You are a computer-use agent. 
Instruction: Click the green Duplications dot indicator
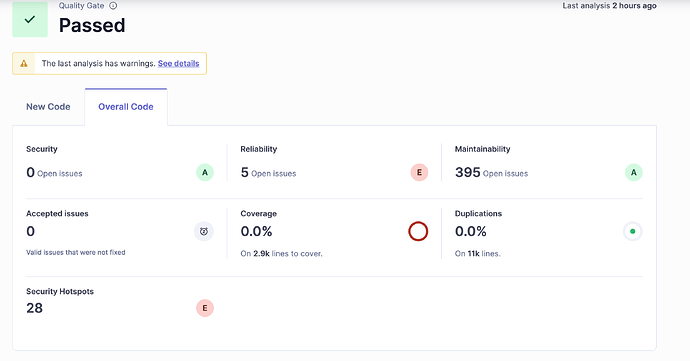[x=632, y=232]
